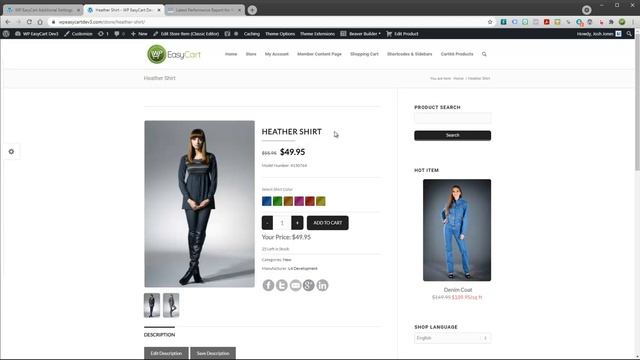Open Caching in the admin bar

[252, 34]
